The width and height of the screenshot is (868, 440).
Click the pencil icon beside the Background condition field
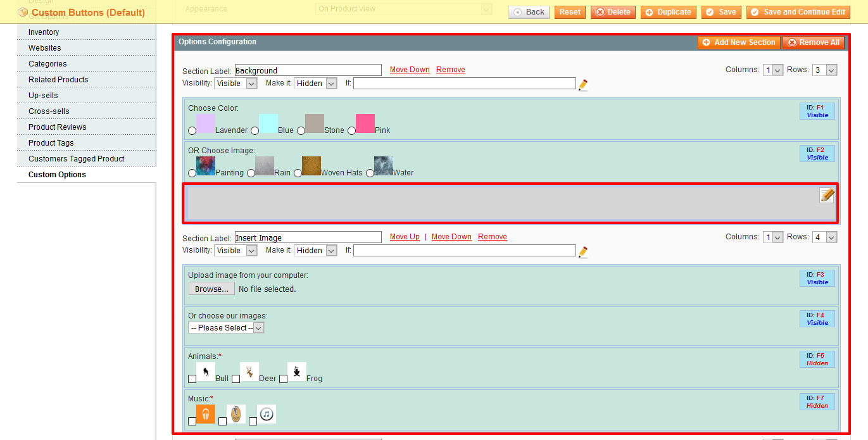point(583,85)
